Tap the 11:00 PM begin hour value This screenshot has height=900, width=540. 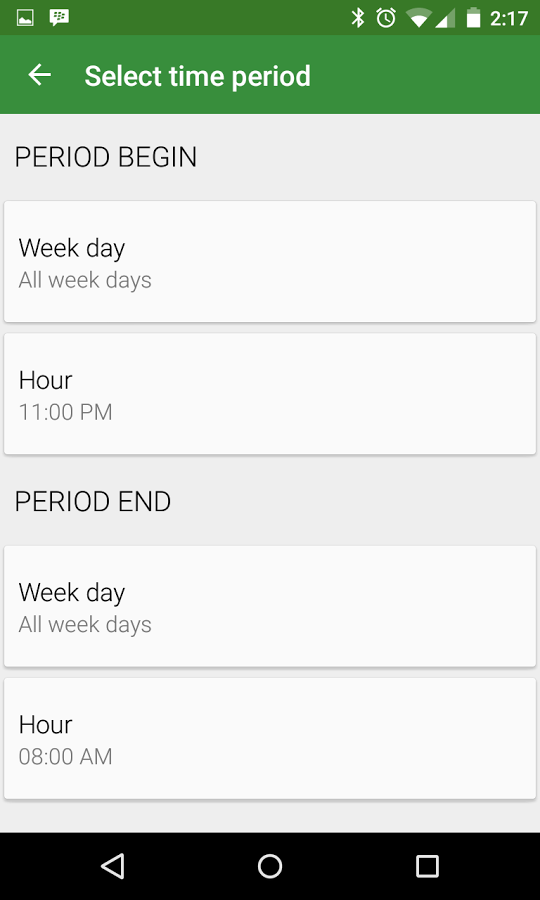[x=65, y=412]
